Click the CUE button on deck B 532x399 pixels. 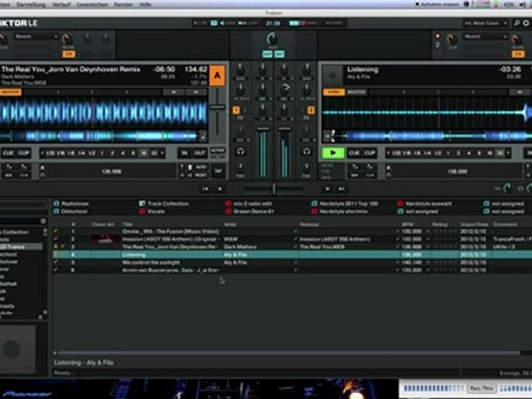(354, 153)
